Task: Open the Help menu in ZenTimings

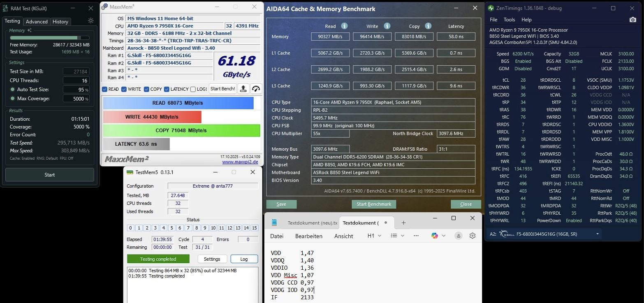Action: click(526, 20)
